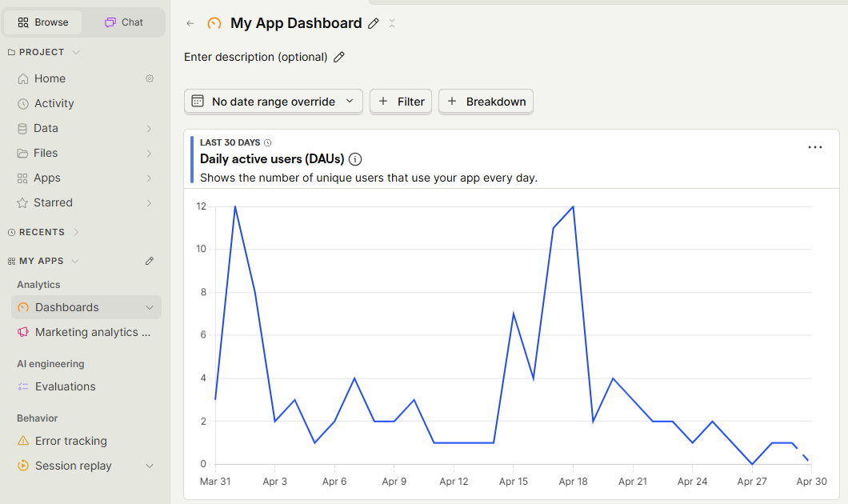Add a Filter to the dashboard

point(401,102)
